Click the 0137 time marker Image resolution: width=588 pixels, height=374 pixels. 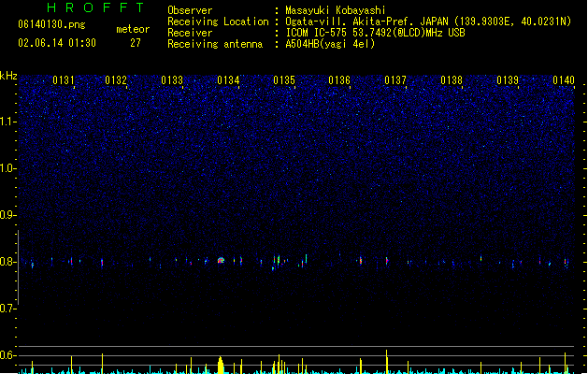(395, 80)
